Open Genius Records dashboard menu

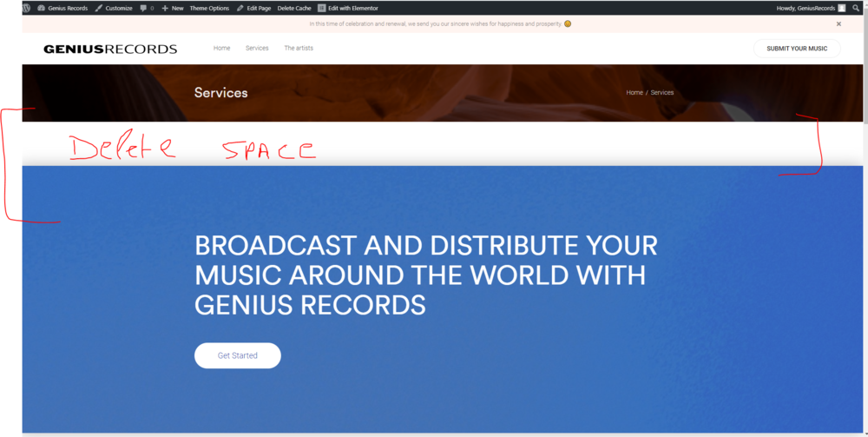click(x=62, y=9)
